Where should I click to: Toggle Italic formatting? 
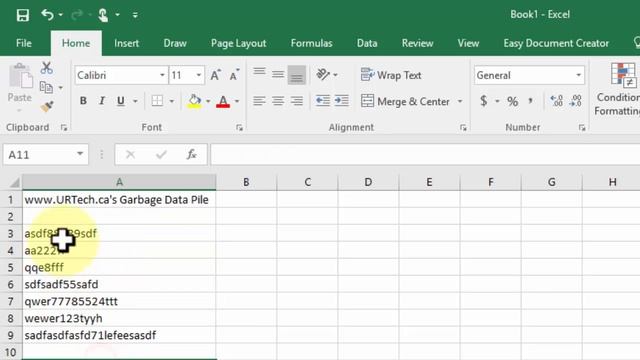tap(102, 101)
